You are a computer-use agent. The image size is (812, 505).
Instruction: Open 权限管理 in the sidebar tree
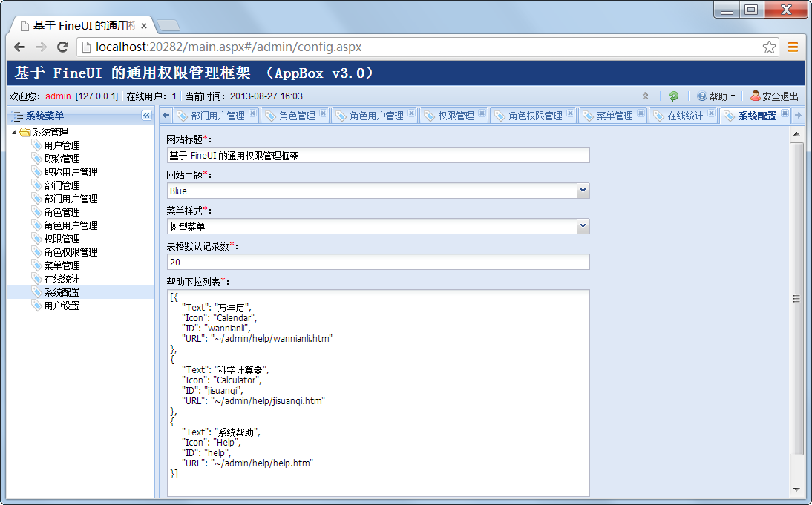[62, 239]
